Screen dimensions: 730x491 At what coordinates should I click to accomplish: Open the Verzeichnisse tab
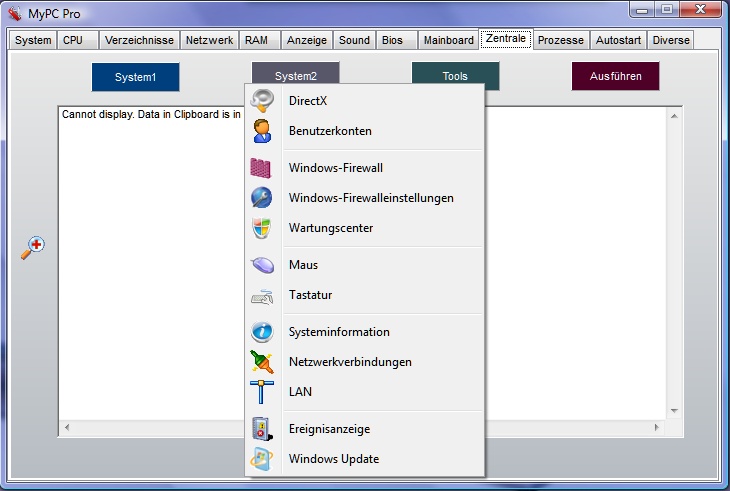click(139, 40)
